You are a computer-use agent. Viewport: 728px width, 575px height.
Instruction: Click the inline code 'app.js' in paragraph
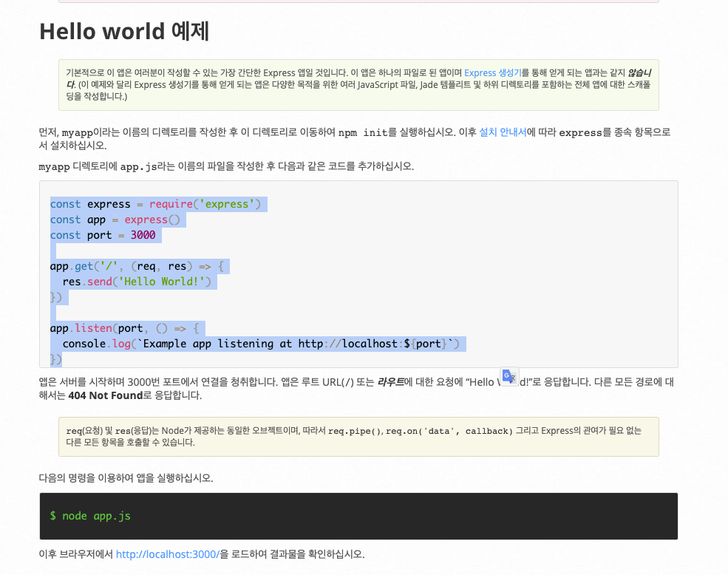pyautogui.click(x=138, y=167)
